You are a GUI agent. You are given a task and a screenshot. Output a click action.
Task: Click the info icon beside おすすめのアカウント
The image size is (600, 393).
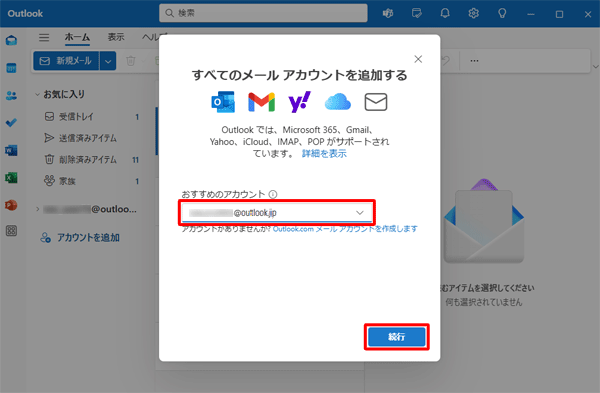[273, 194]
